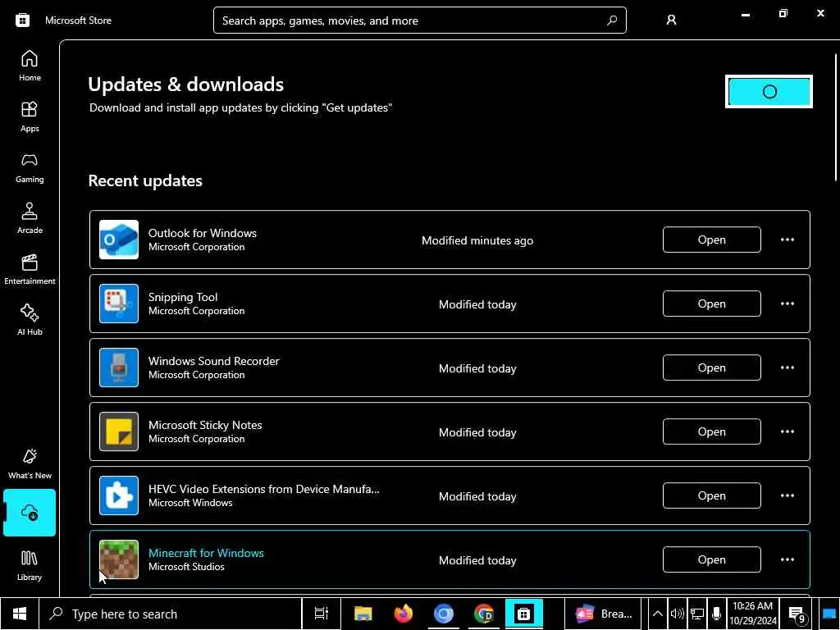Select the Downloads cloud icon in sidebar

[30, 513]
